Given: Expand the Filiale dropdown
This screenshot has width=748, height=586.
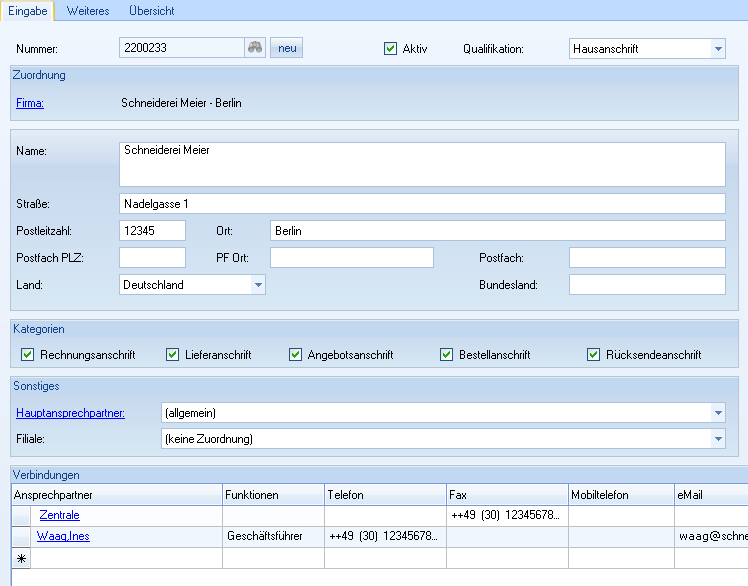Looking at the screenshot, I should point(718,438).
